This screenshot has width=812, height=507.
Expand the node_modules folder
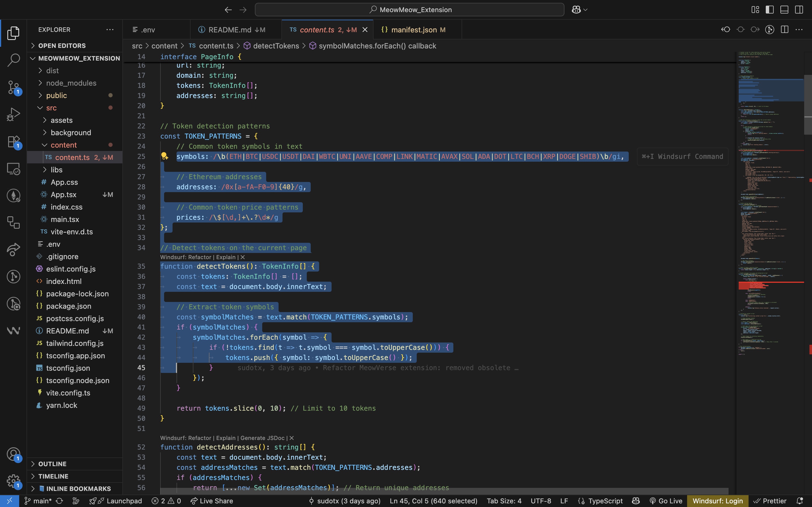click(x=71, y=83)
